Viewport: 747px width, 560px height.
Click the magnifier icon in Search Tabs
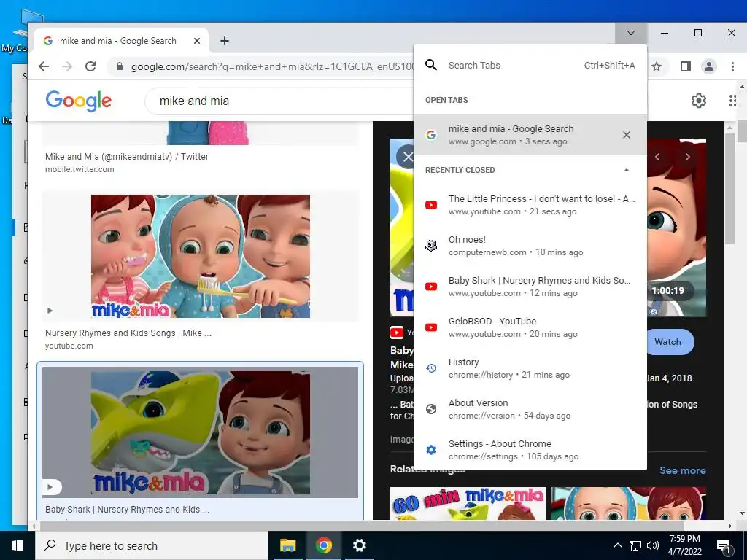[431, 65]
